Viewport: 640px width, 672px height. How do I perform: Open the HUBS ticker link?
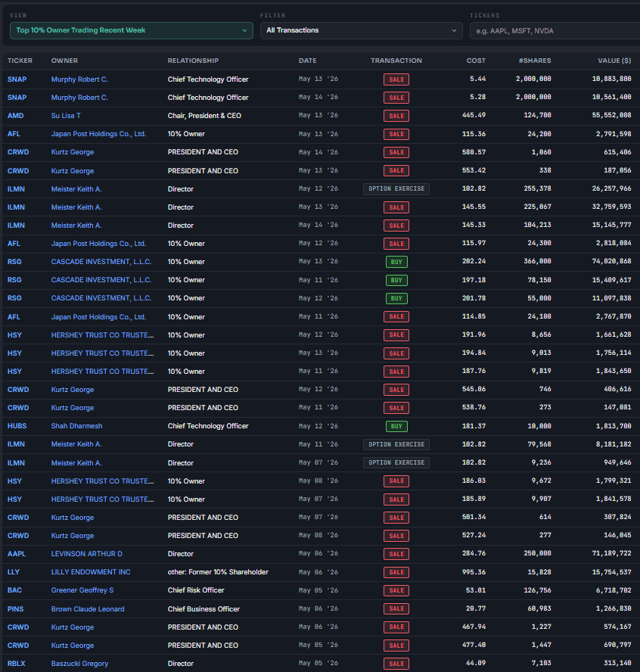(17, 426)
